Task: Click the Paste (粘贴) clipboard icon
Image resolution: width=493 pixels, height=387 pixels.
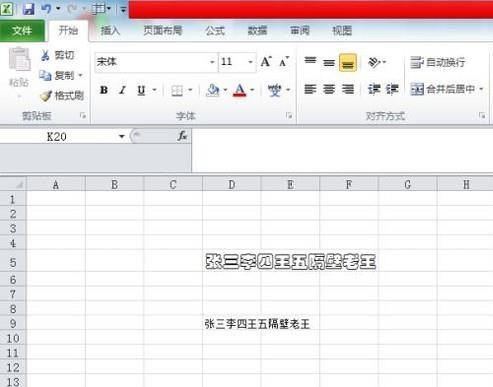Action: point(19,59)
